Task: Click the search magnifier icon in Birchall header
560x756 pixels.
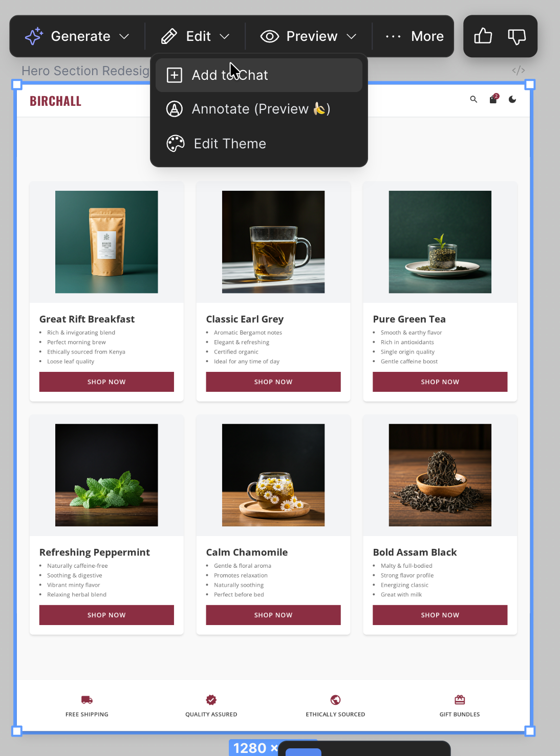Action: click(473, 99)
